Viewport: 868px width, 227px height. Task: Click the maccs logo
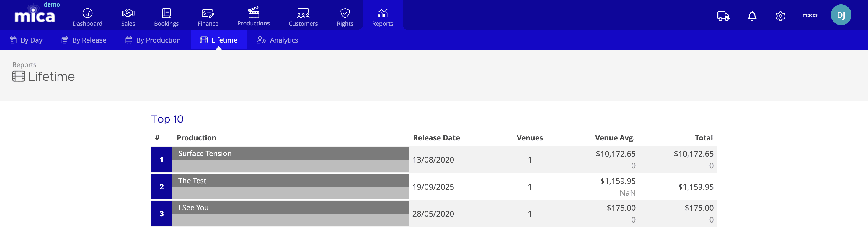pos(810,15)
